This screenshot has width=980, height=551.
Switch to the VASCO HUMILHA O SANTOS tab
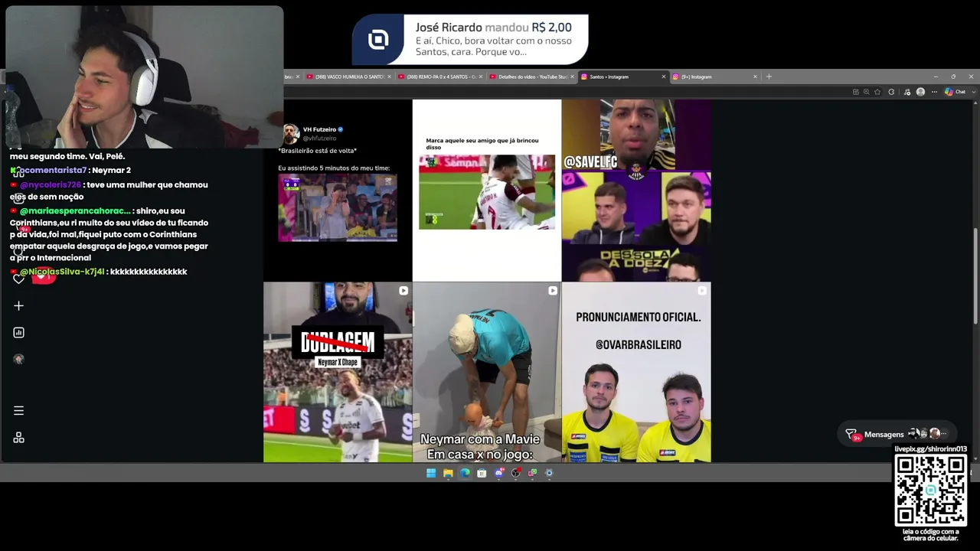350,77
